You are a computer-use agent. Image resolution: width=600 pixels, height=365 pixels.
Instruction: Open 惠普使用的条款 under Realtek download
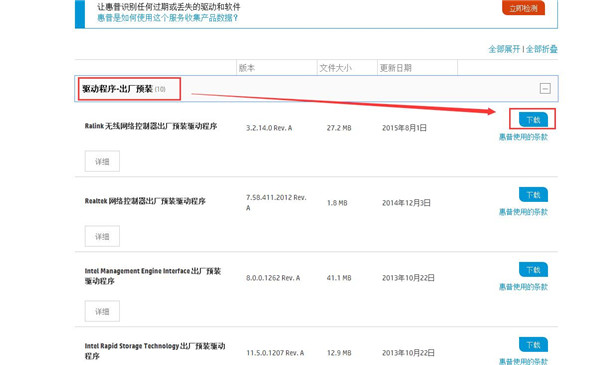tap(523, 212)
